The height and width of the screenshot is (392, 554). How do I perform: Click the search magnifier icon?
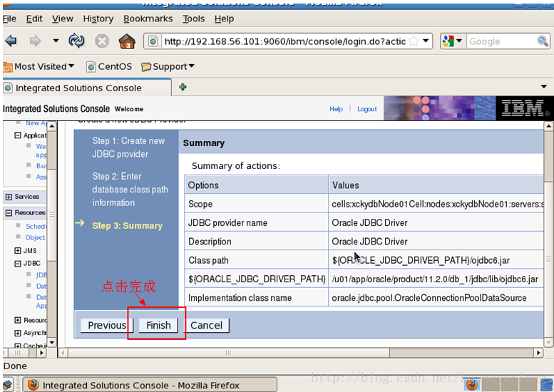(543, 41)
